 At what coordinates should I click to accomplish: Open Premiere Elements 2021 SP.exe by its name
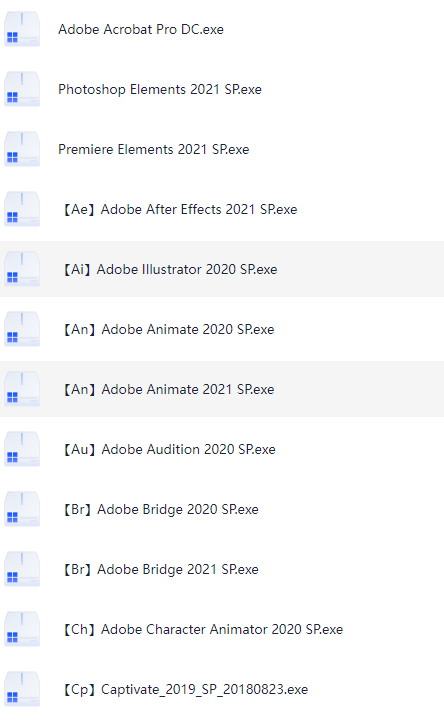click(x=154, y=150)
